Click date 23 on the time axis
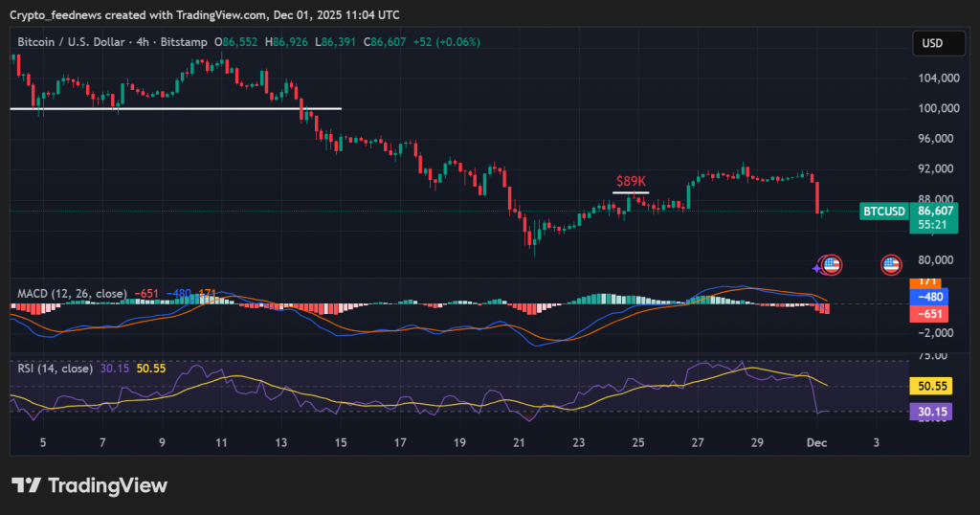Screen dimensions: 980x515 [x=579, y=443]
